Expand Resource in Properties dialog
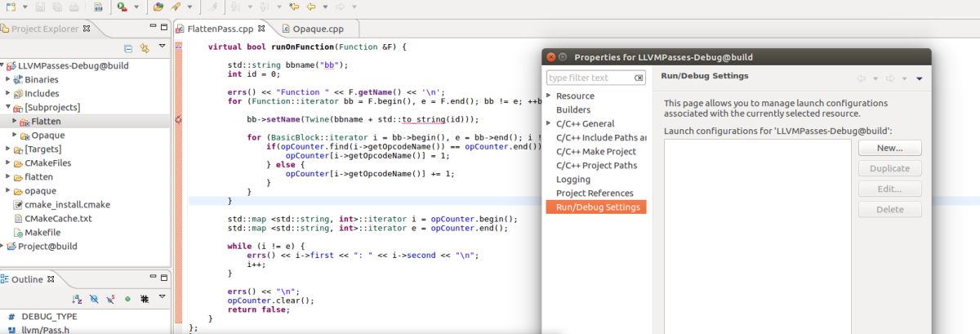The image size is (980, 334). [x=550, y=96]
